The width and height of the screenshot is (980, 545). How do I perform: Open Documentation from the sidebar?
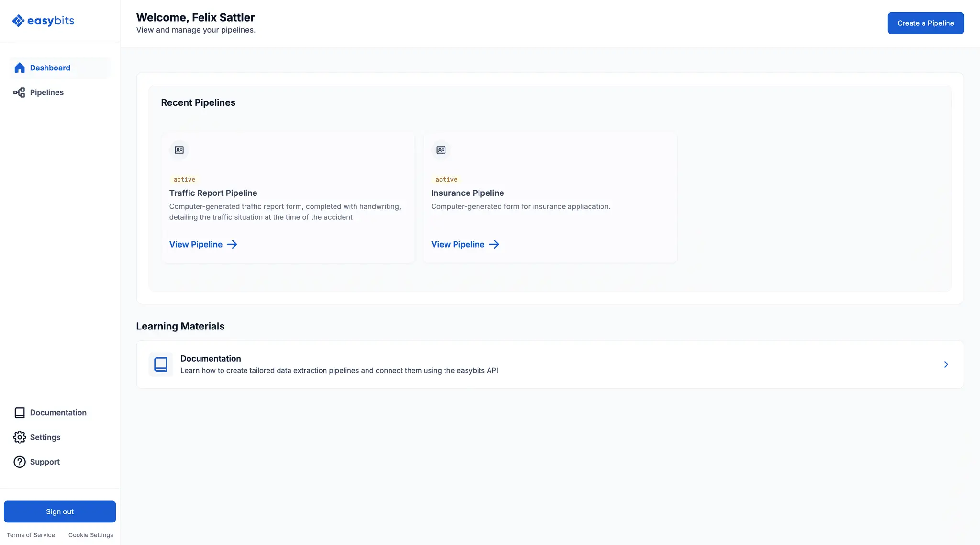coord(60,412)
